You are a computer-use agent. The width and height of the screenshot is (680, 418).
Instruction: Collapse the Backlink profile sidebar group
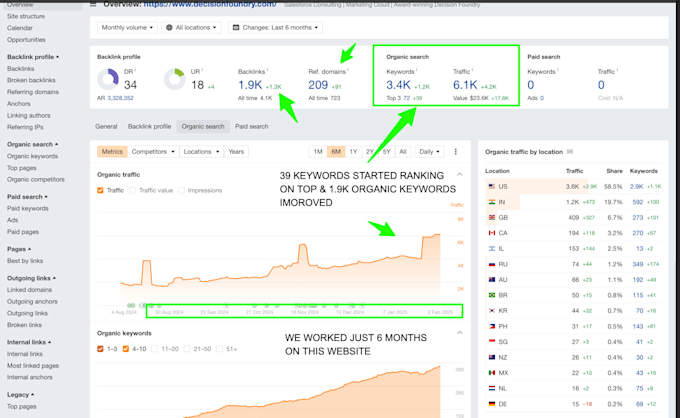[x=33, y=57]
